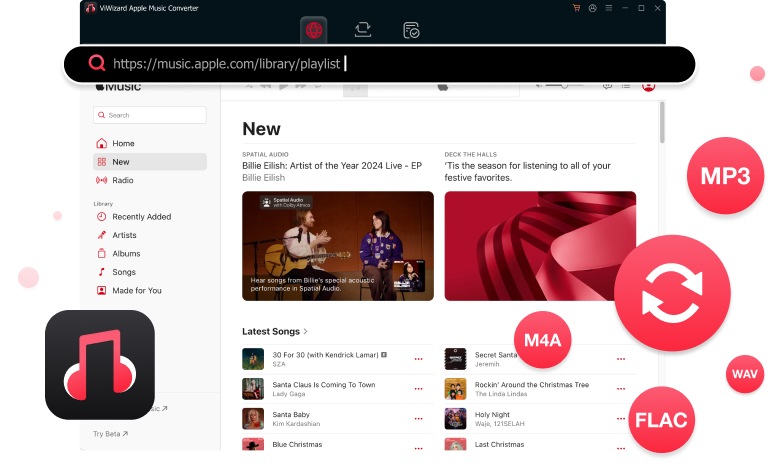Click the ViWizard app logo in title bar
This screenshot has height=470, width=772.
tap(90, 8)
